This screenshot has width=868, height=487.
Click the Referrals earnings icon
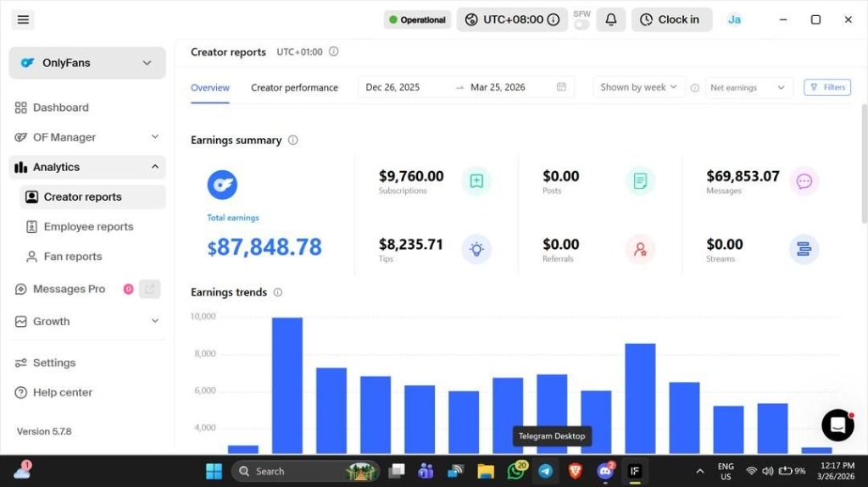tap(640, 249)
